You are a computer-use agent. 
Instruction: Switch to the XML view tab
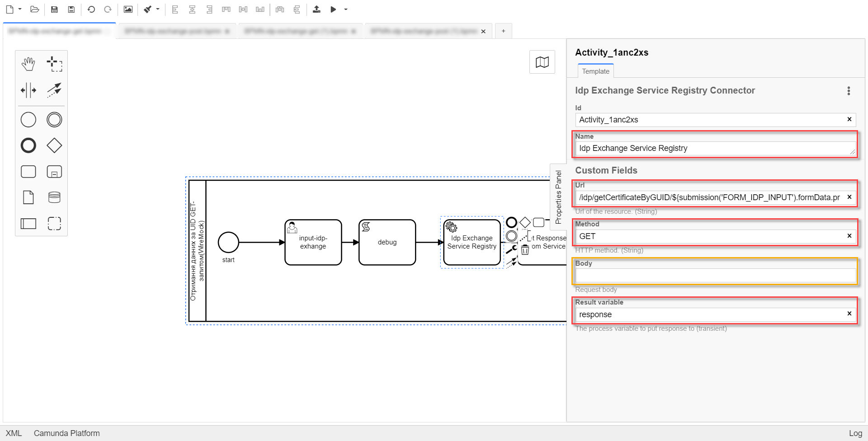point(14,433)
